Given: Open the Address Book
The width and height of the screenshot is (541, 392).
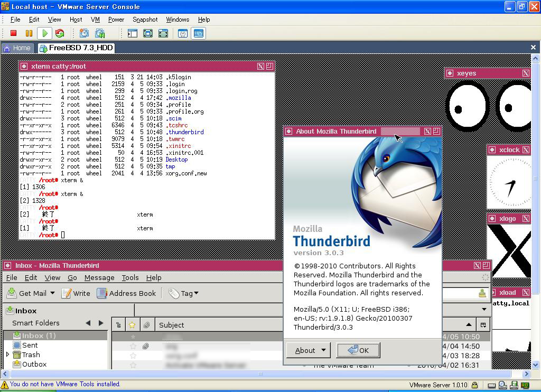Looking at the screenshot, I should click(126, 293).
